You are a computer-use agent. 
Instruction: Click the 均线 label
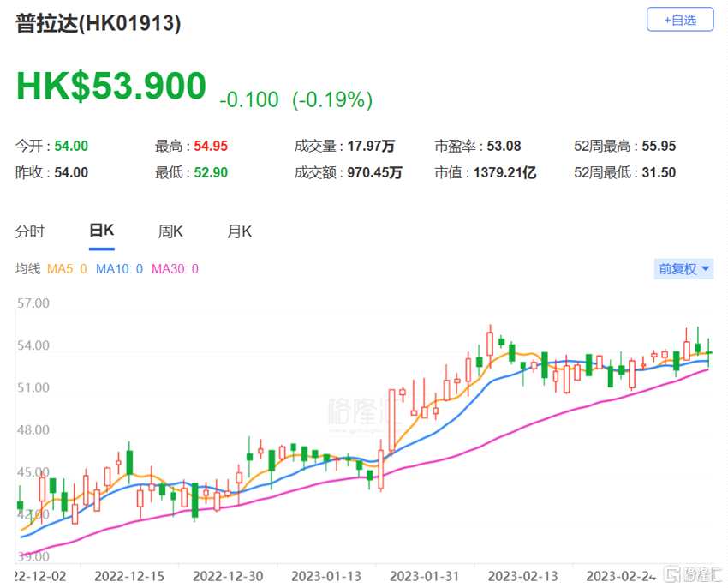pos(28,268)
